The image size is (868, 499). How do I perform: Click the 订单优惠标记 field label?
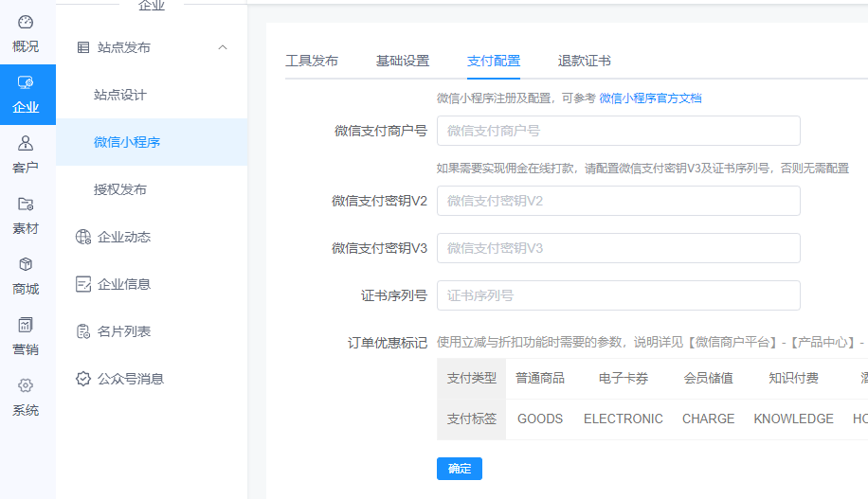coord(388,343)
